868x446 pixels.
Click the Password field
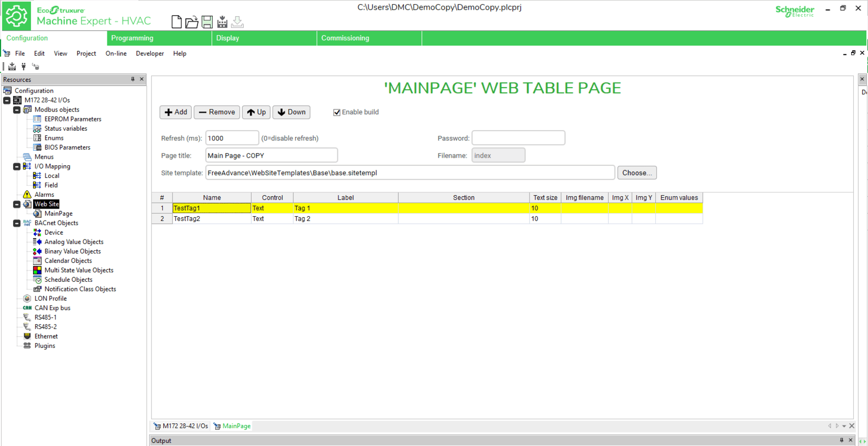tap(519, 138)
